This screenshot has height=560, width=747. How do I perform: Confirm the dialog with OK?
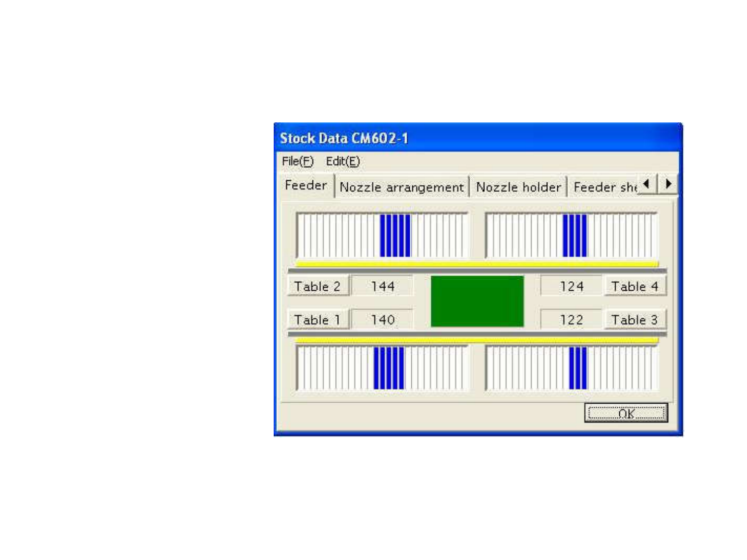tap(626, 414)
